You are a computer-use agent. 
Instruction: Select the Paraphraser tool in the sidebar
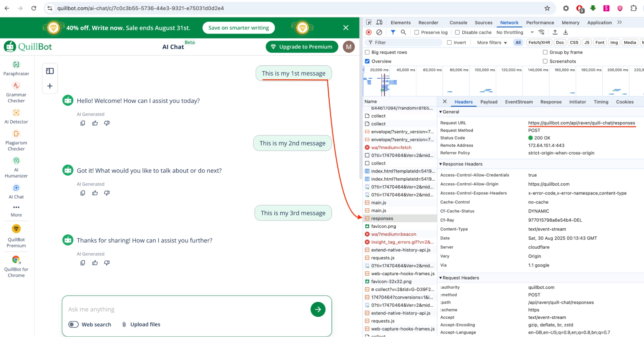point(16,68)
